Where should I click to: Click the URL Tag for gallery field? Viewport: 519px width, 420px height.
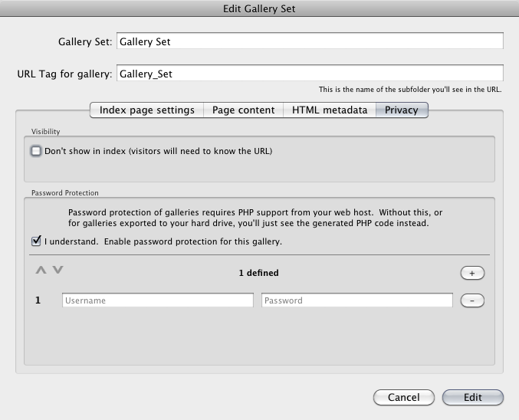pos(310,73)
